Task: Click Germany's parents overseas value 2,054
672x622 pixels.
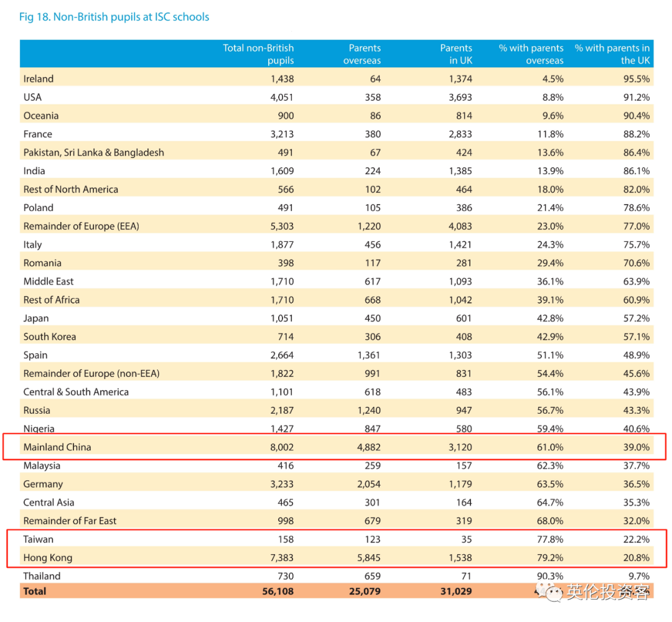Action: click(x=368, y=484)
